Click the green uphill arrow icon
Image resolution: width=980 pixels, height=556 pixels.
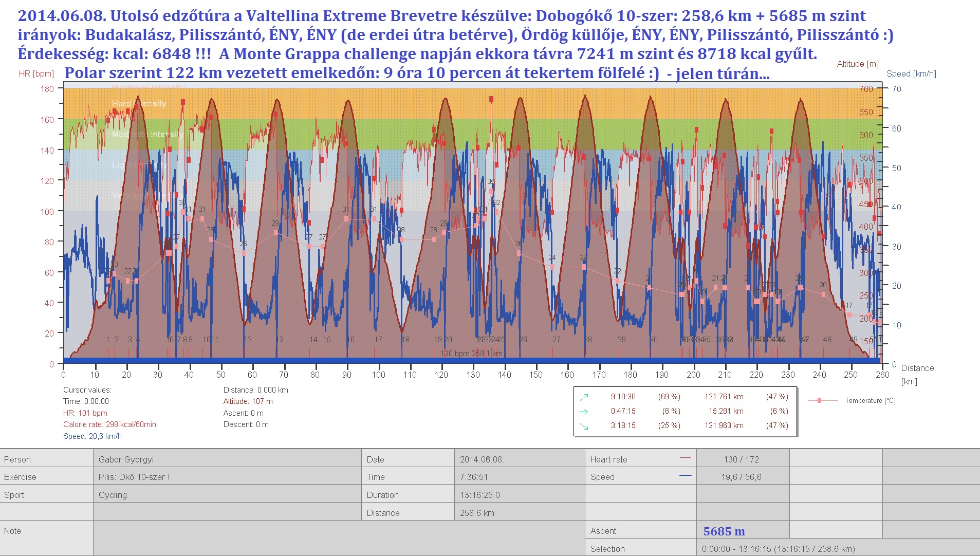point(584,397)
